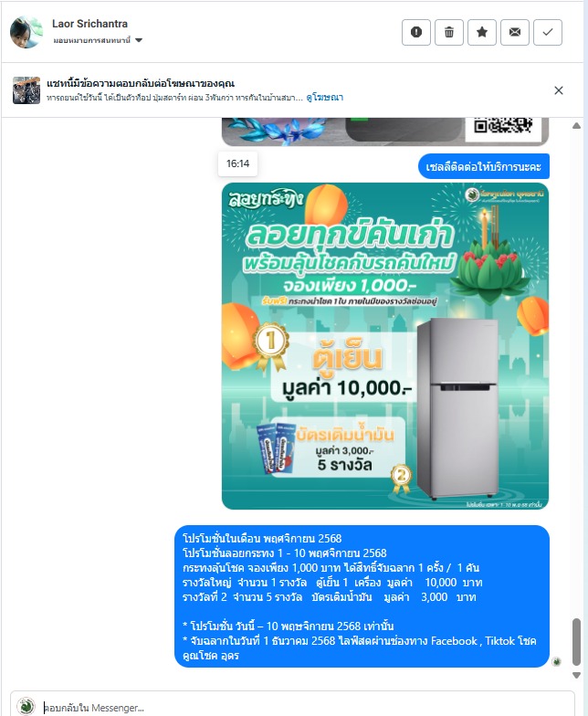The image size is (588, 716).
Task: Click the scroll up arrow in chat
Action: click(x=576, y=126)
